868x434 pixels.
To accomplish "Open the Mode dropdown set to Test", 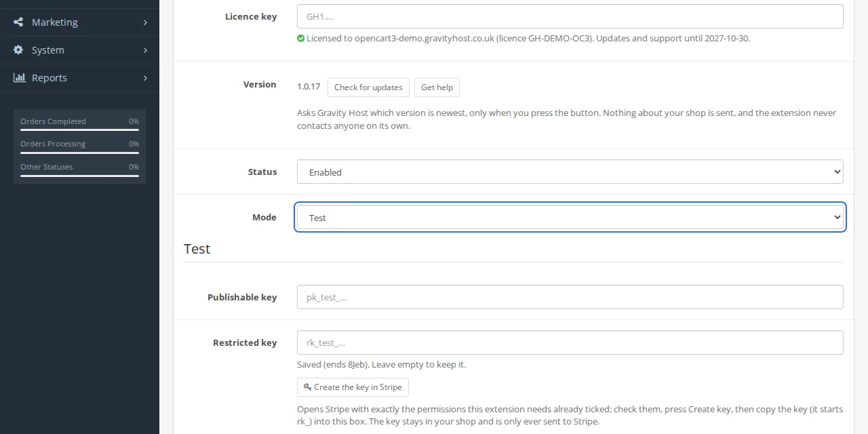I will point(570,218).
